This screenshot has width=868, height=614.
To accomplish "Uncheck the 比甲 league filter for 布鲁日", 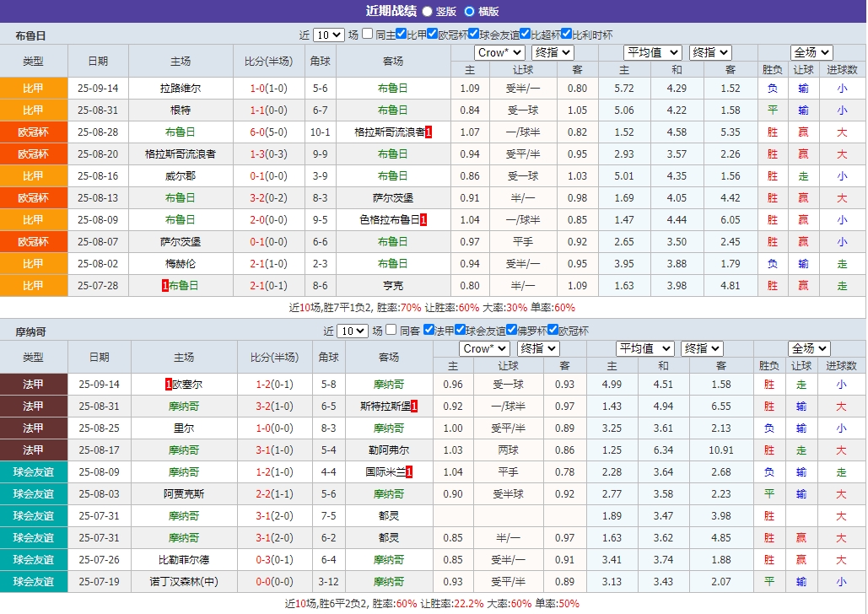I will [399, 35].
